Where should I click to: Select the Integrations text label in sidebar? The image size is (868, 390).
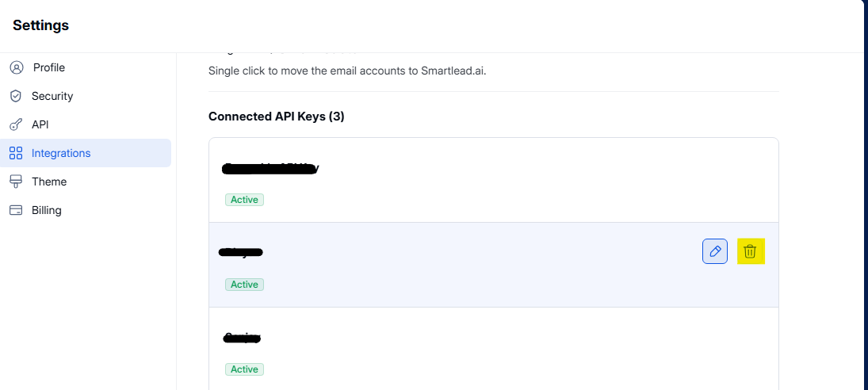(x=61, y=153)
